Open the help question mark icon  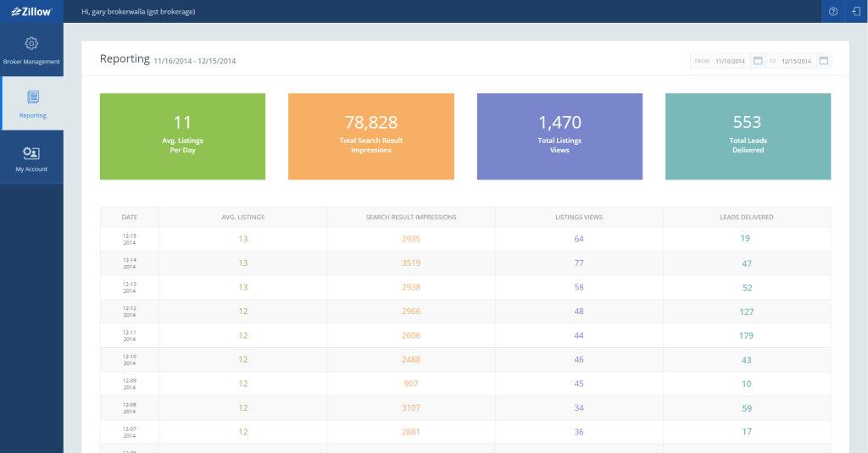pyautogui.click(x=833, y=12)
